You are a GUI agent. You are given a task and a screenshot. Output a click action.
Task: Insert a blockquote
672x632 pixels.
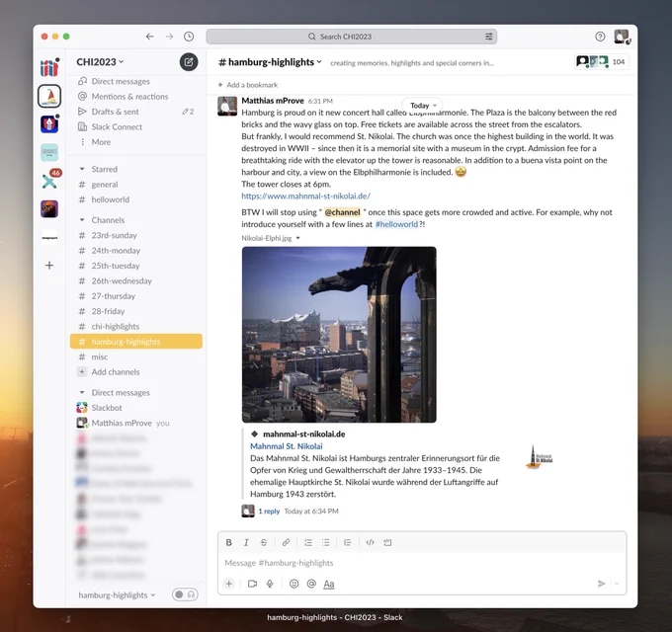348,542
